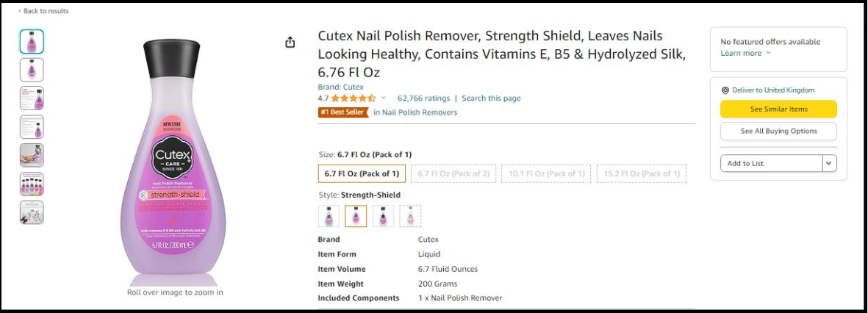
Task: Open the last thumbnail in gallery
Action: click(x=32, y=212)
